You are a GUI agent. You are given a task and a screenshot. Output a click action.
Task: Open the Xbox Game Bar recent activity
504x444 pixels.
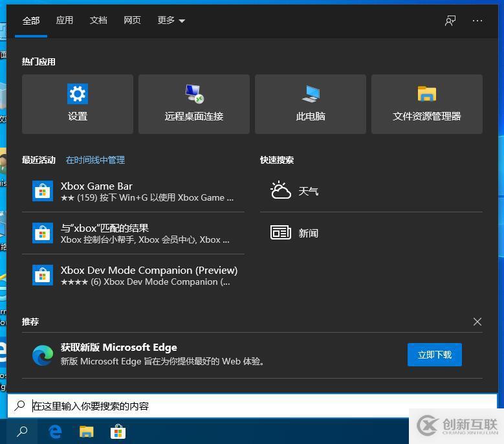[x=133, y=192]
